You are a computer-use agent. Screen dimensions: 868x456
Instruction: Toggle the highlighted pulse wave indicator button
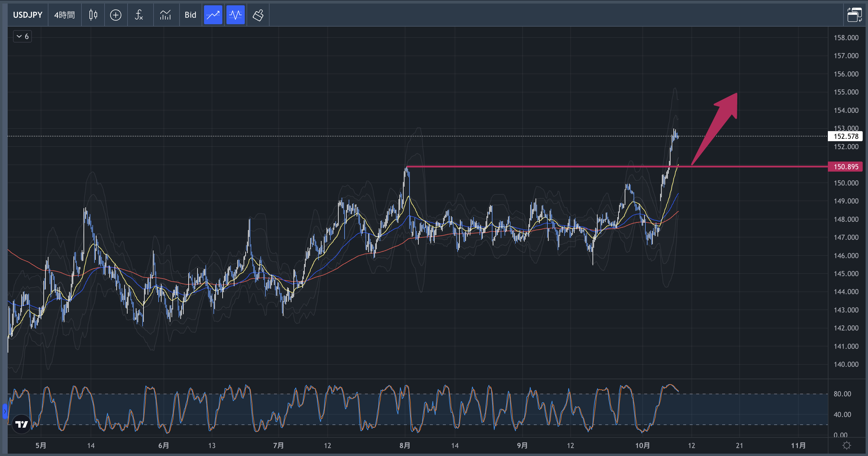tap(235, 15)
